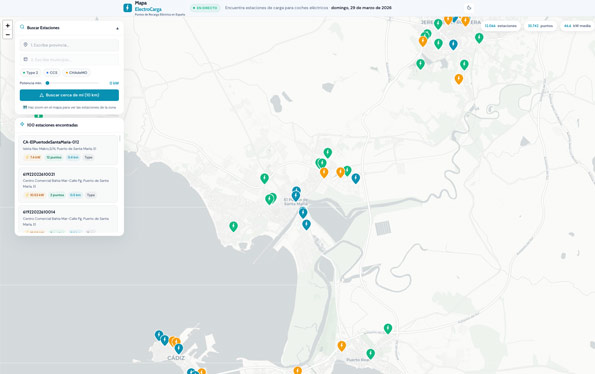
Task: Click the search magnifier icon beside Buscar Estaciones
Action: coord(22,27)
